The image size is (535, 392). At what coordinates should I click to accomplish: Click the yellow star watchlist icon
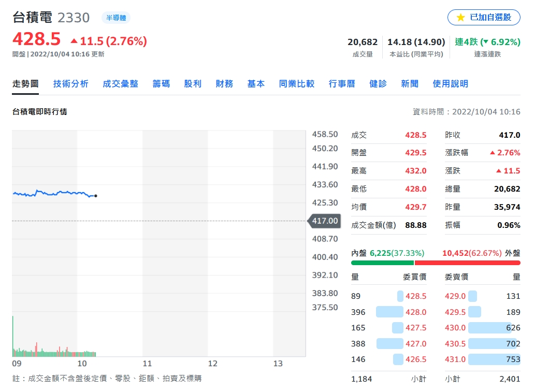coord(460,18)
